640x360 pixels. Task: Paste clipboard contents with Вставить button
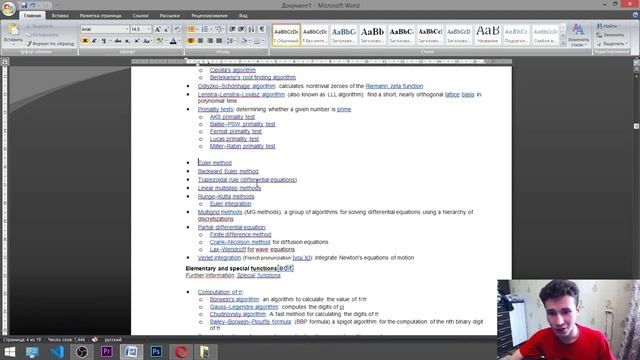pos(13,33)
